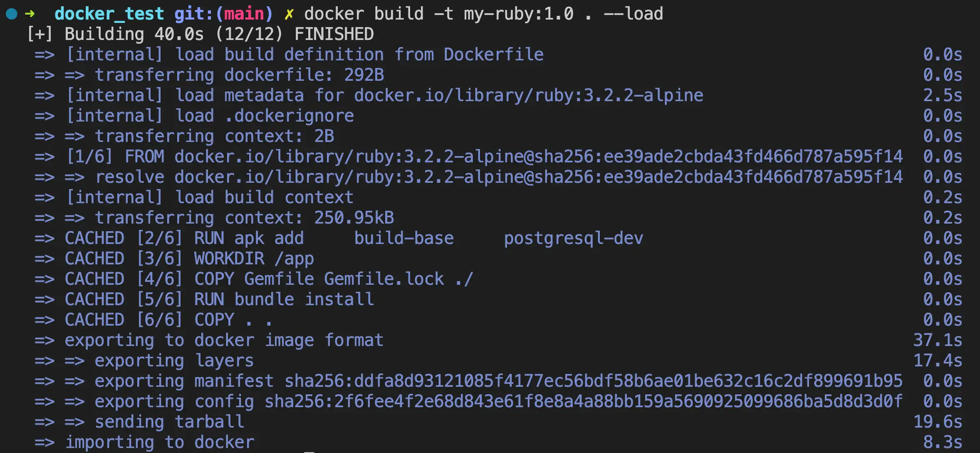
Task: Click the green prompt arrow
Action: (x=30, y=14)
